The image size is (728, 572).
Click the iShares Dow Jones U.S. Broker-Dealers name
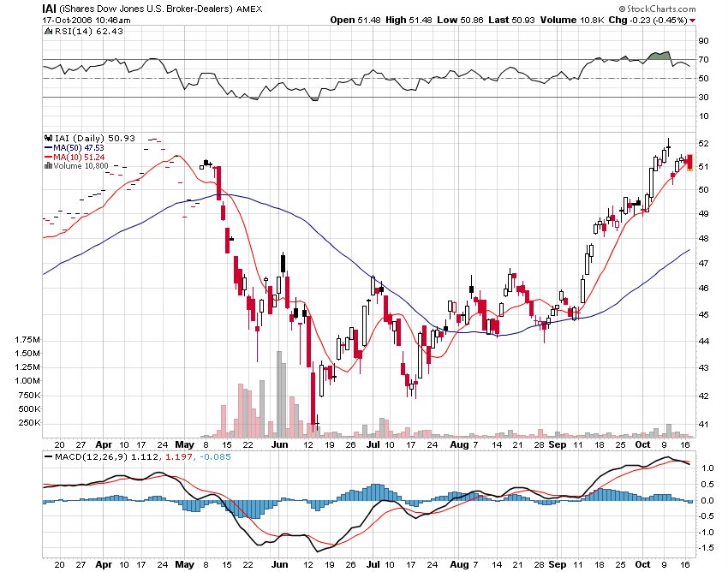[146, 9]
